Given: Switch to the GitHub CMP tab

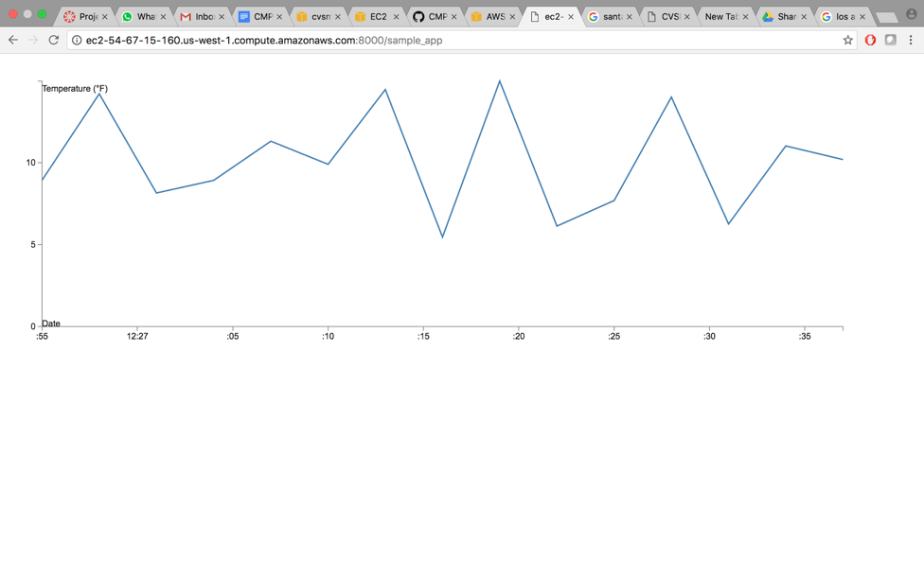Looking at the screenshot, I should pos(434,16).
